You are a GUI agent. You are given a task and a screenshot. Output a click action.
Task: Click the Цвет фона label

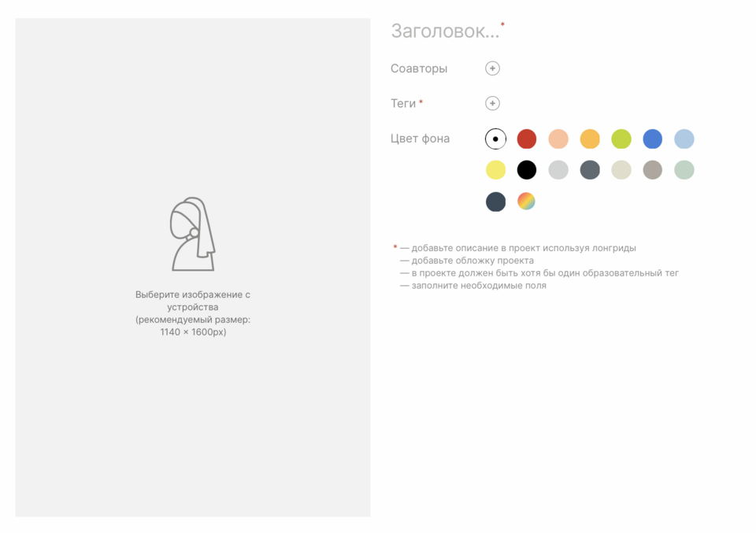[420, 139]
